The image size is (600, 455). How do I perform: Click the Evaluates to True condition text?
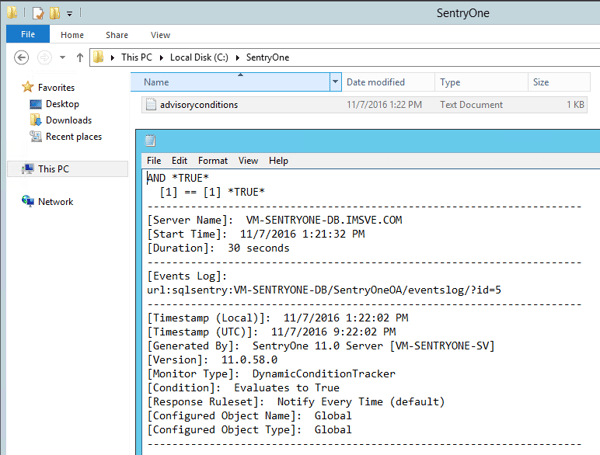pos(287,388)
